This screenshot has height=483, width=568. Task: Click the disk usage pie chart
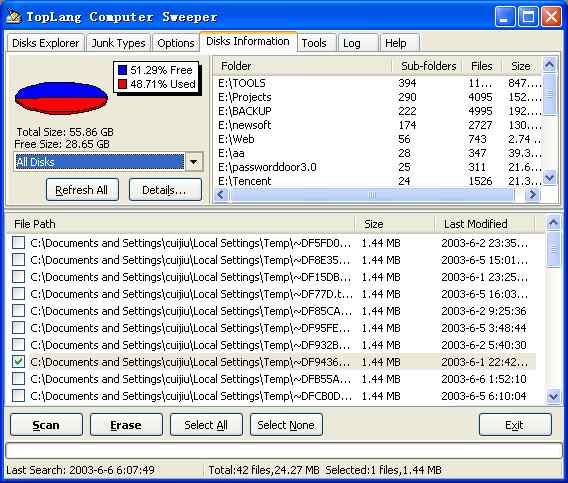click(x=61, y=98)
